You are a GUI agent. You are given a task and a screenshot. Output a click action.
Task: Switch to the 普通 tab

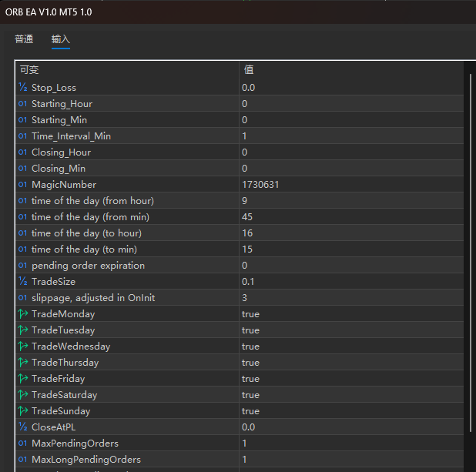point(24,39)
